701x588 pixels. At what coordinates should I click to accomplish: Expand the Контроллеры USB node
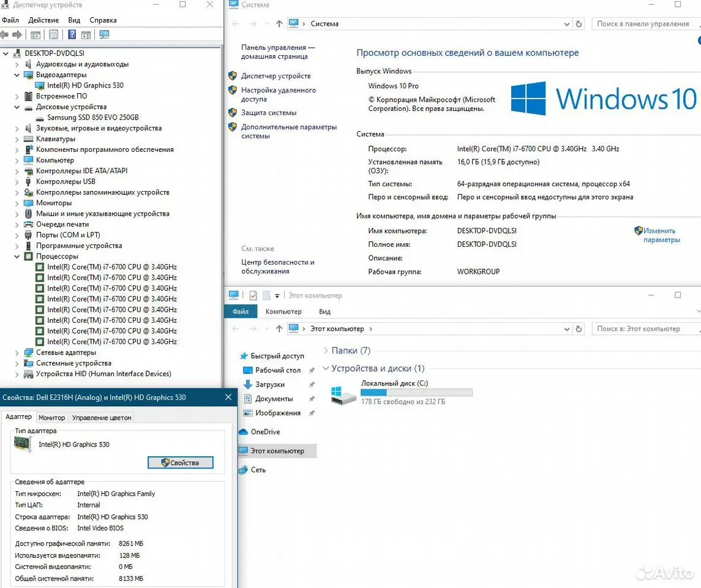(17, 181)
